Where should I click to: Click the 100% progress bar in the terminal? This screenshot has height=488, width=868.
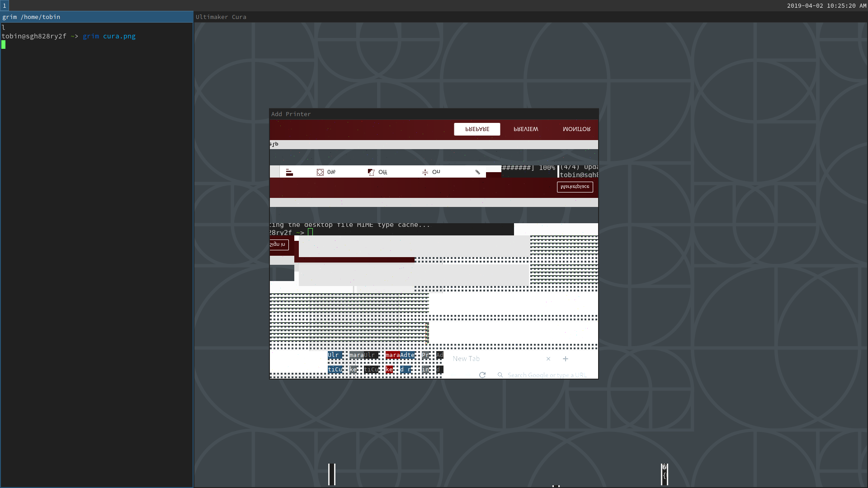tap(531, 168)
